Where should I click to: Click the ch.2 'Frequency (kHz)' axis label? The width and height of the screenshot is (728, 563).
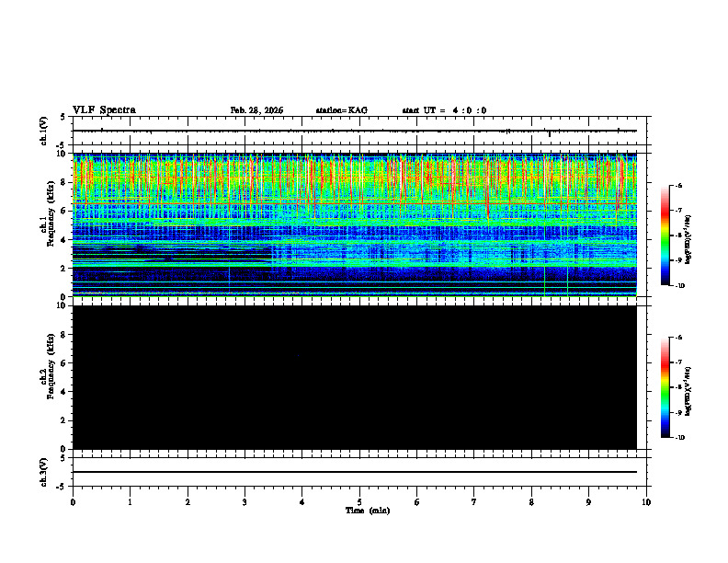[51, 366]
